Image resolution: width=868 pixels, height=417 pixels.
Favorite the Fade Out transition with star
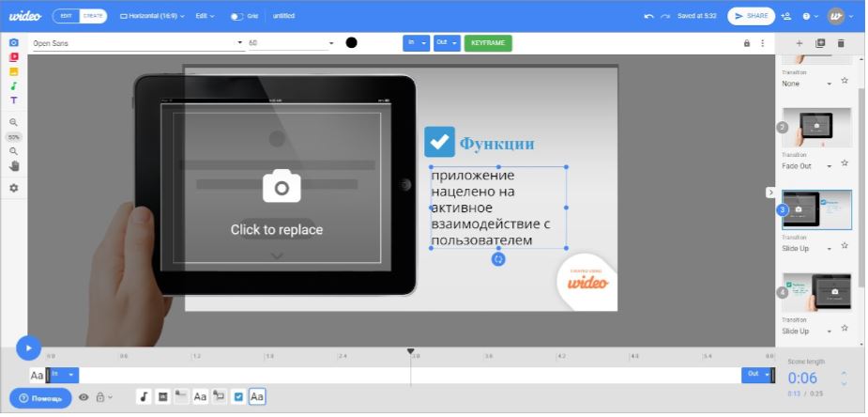coord(845,163)
